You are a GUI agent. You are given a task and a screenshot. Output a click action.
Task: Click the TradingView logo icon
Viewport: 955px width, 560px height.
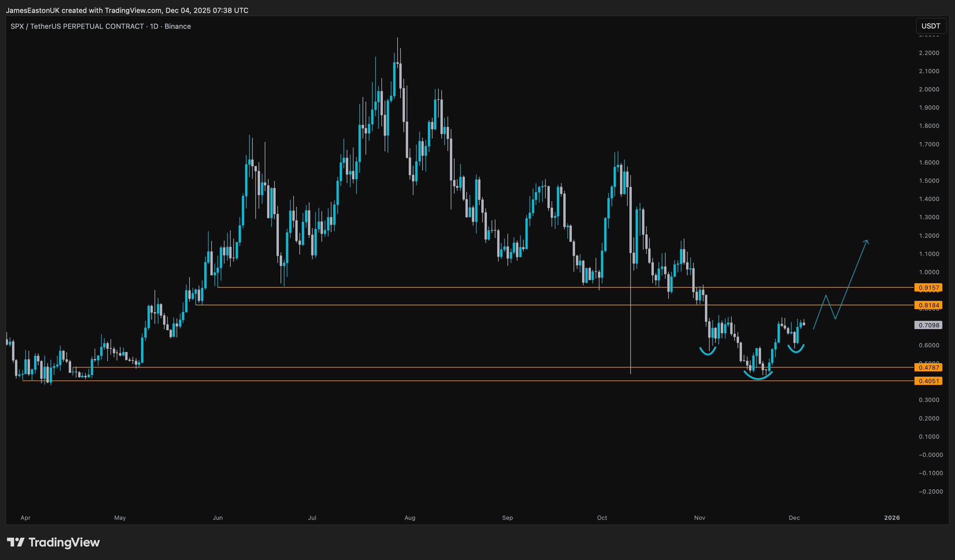[16, 542]
